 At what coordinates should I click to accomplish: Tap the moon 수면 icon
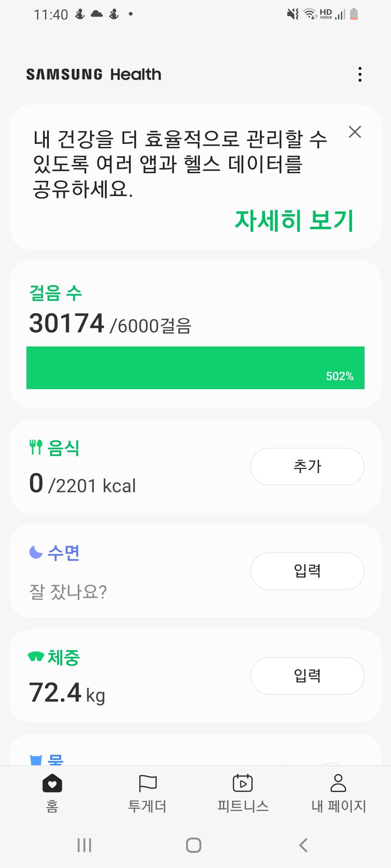(36, 552)
